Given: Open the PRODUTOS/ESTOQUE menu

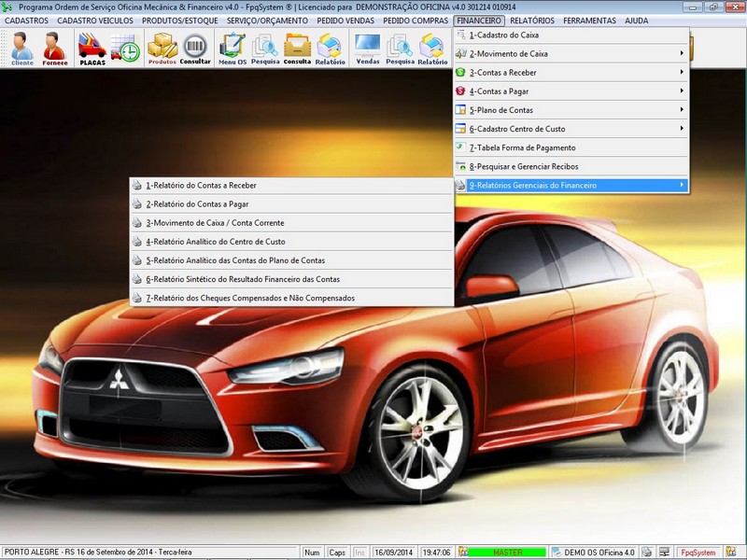Looking at the screenshot, I should pos(179,21).
